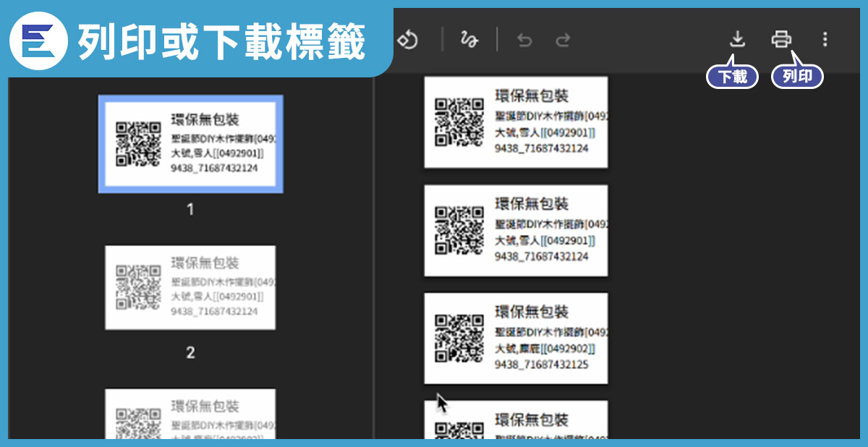Click the partially visible fourth label at bottom
This screenshot has height=447, width=868.
(x=516, y=420)
